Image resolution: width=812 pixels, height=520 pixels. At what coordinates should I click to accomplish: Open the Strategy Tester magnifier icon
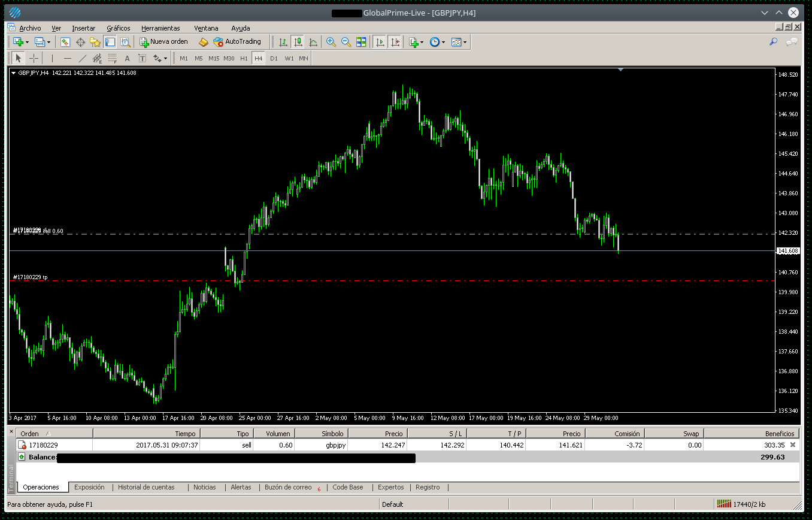point(125,42)
